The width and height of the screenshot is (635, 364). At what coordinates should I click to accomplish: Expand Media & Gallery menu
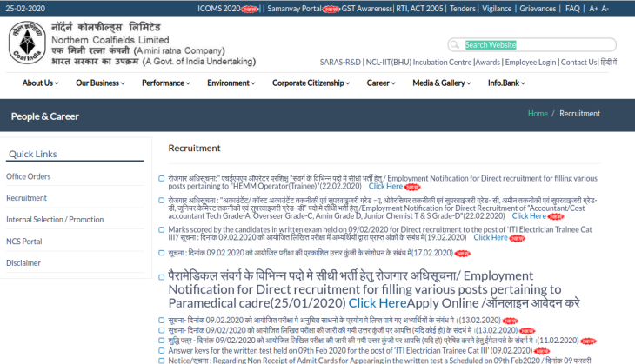(442, 83)
